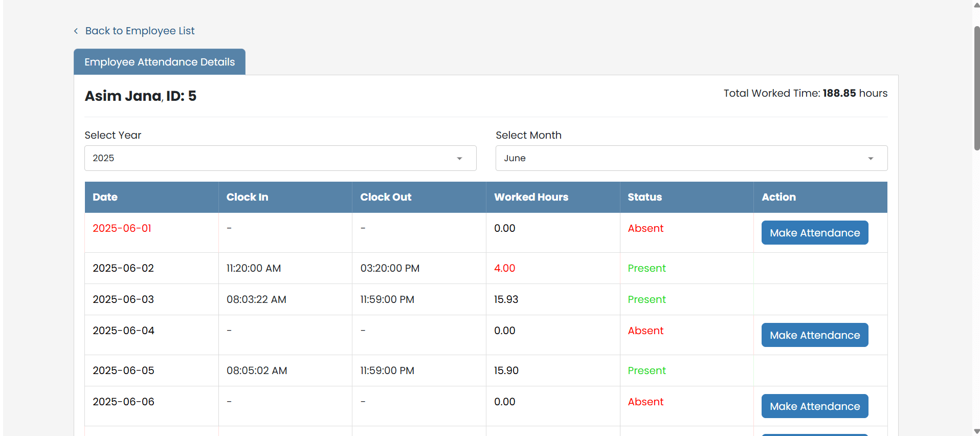This screenshot has height=436, width=980.
Task: Select date cell 2025-06-02
Action: pos(123,268)
